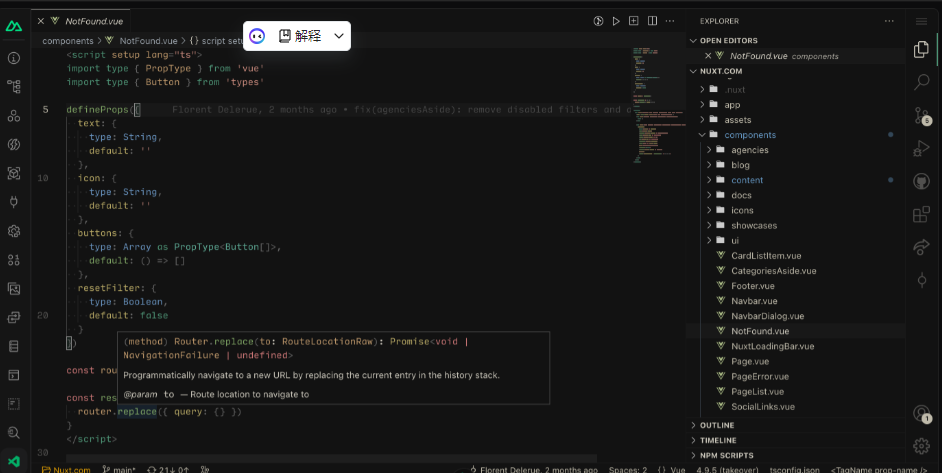Image resolution: width=942 pixels, height=473 pixels.
Task: Open Run and Debug icon in activity bar
Action: pos(922,148)
